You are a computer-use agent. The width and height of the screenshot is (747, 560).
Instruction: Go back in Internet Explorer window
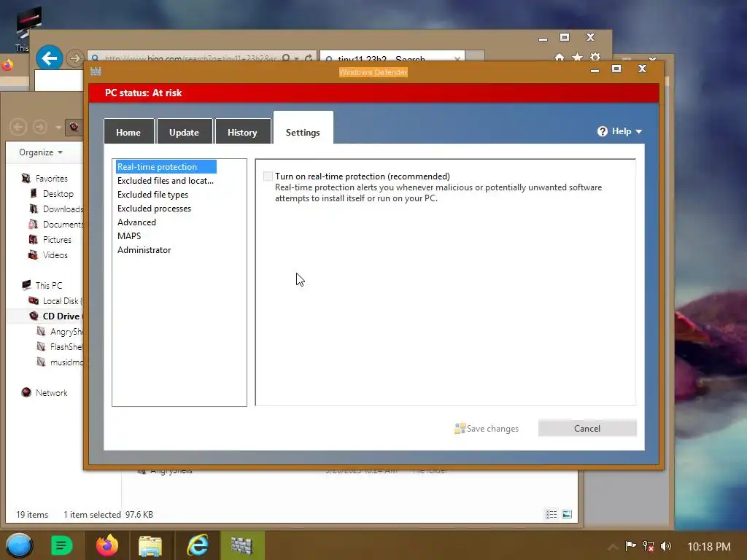(x=50, y=58)
